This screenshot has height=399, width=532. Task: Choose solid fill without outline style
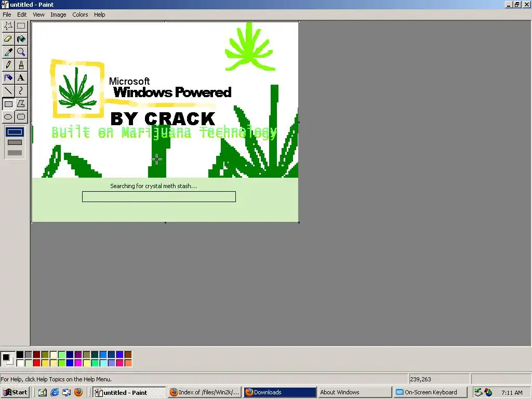(15, 153)
